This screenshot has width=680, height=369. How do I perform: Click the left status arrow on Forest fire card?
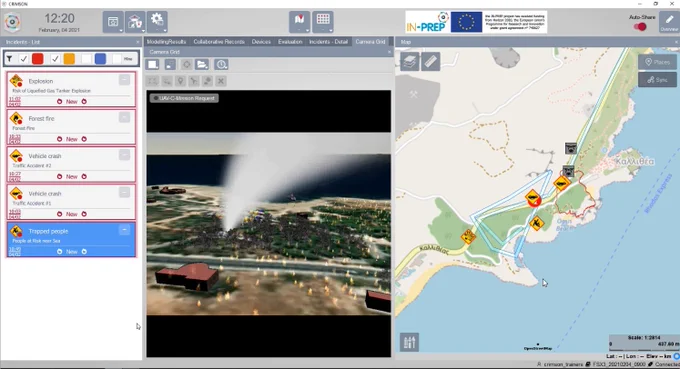point(59,139)
